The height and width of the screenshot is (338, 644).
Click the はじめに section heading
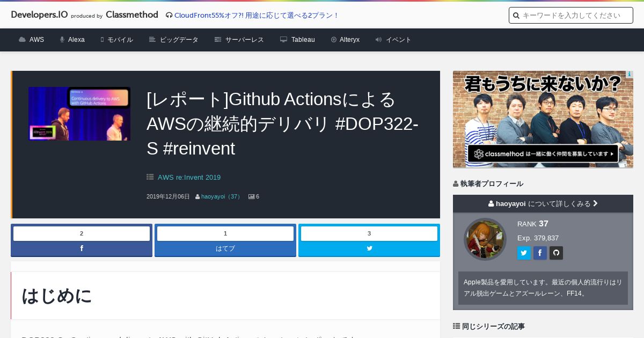tap(57, 296)
